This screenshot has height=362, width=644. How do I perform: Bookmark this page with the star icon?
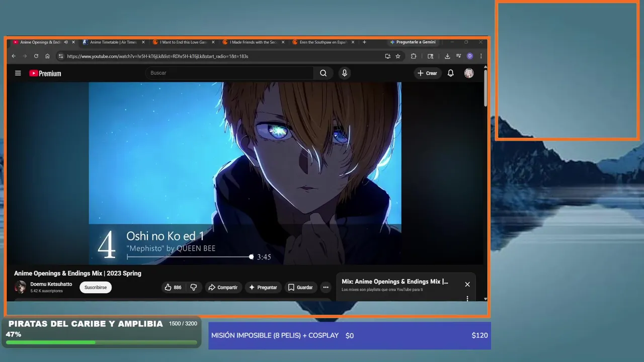(x=398, y=56)
